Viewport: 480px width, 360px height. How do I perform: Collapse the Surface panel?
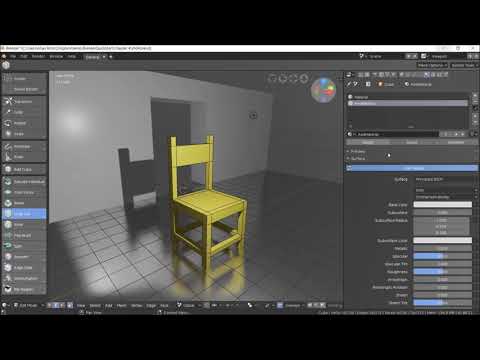(x=357, y=159)
